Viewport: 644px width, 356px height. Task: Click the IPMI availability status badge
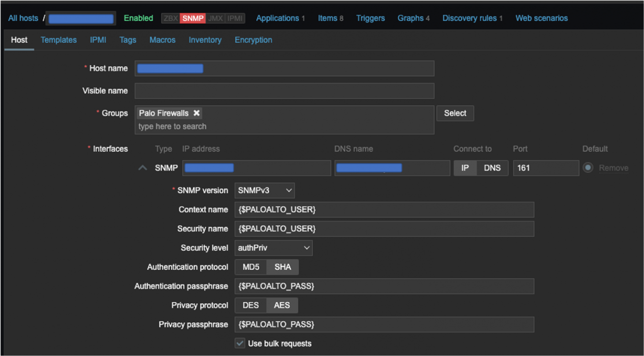235,18
